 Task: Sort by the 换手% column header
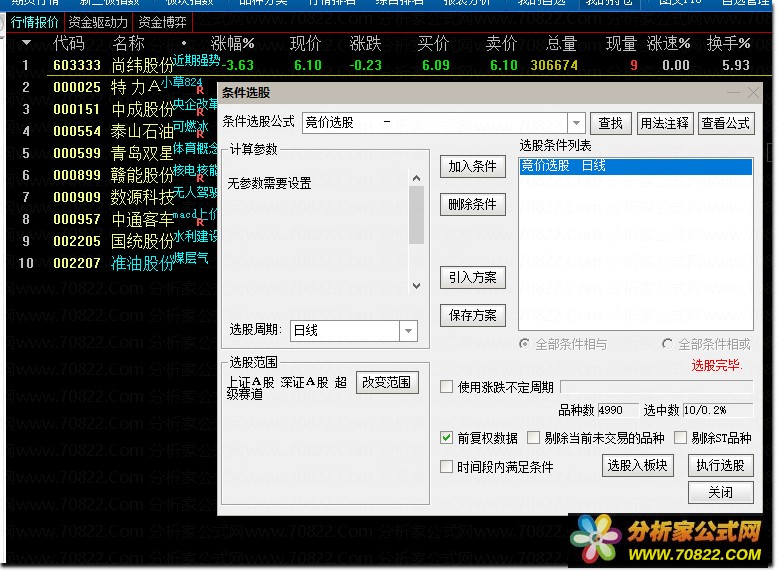point(728,44)
